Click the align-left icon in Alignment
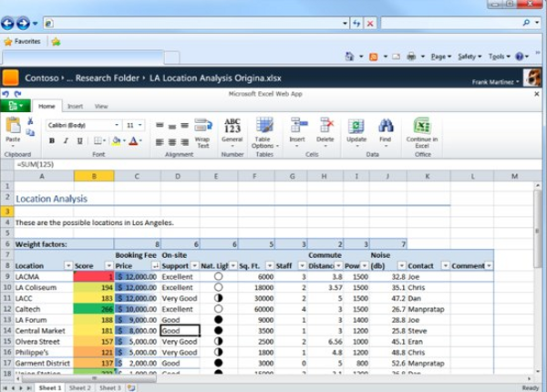547x392 pixels. (160, 142)
